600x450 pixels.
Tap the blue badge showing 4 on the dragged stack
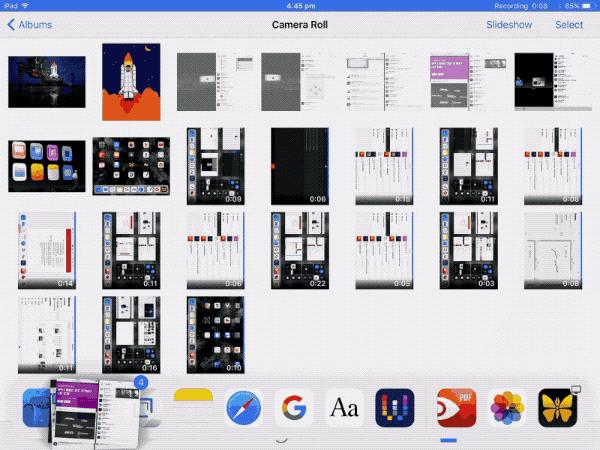pos(141,382)
